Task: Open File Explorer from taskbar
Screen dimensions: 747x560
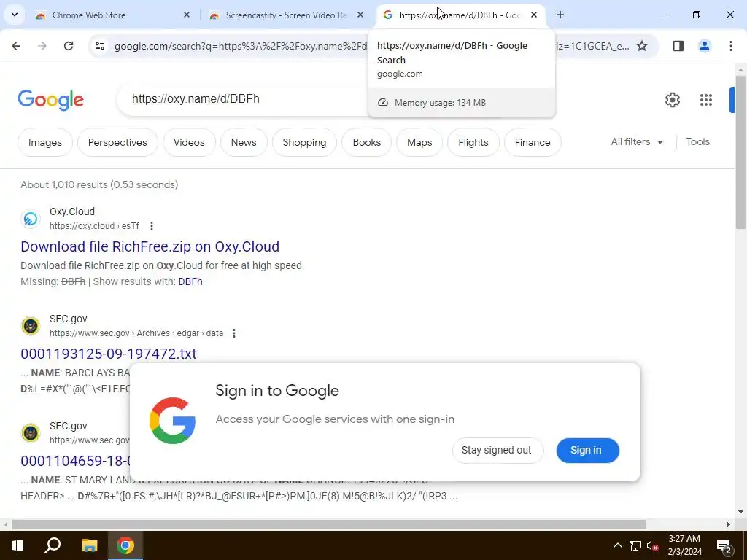Action: pos(89,545)
